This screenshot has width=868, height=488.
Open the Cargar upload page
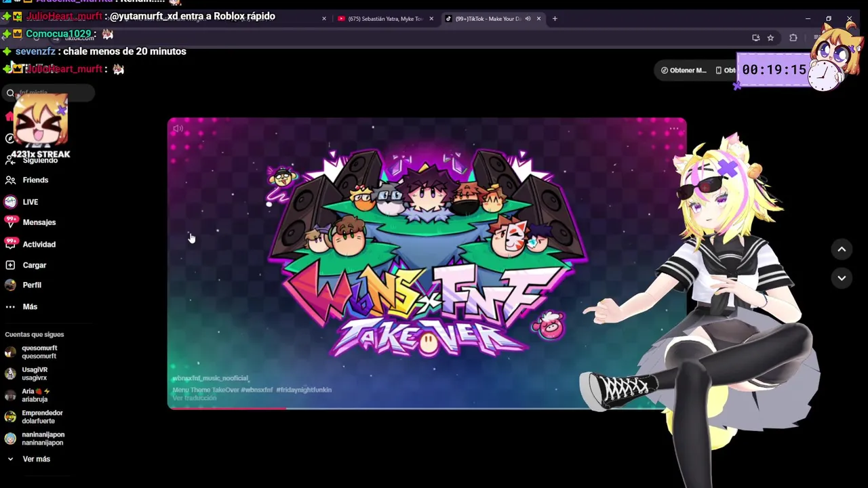[35, 266]
